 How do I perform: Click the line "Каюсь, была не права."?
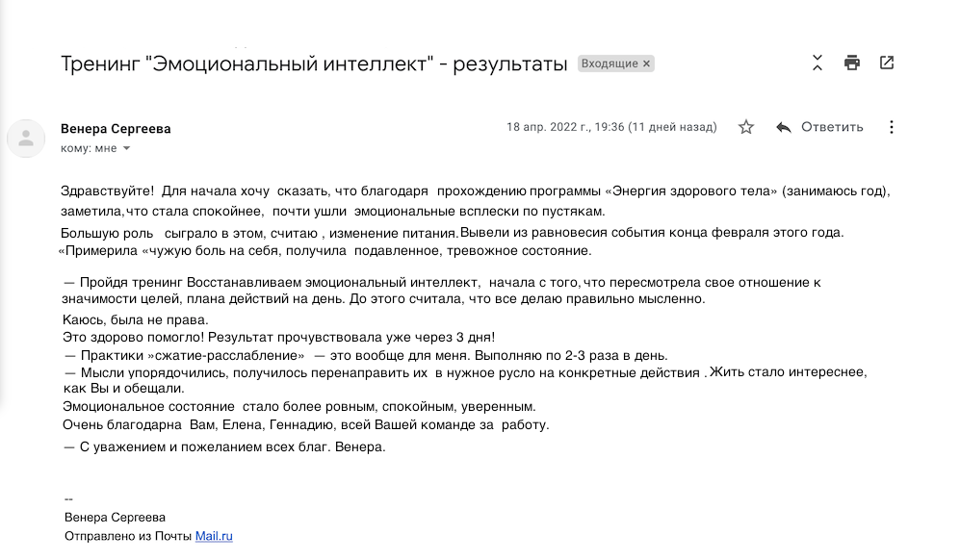click(136, 319)
